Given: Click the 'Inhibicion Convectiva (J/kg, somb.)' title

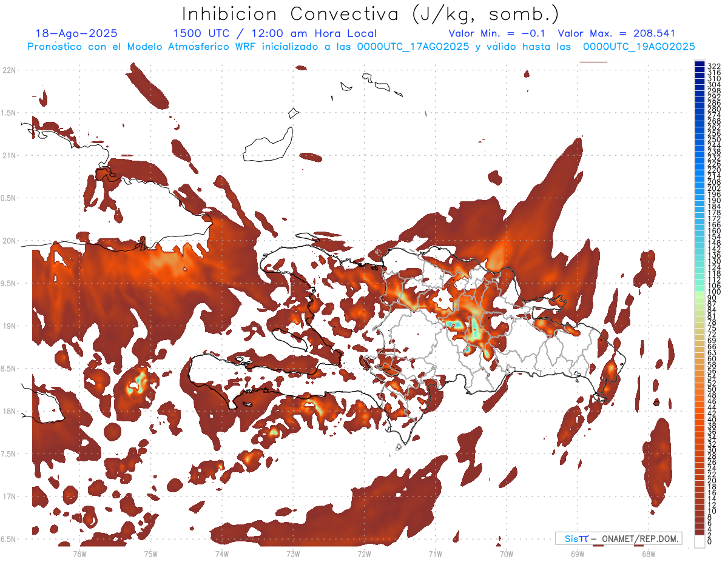Looking at the screenshot, I should point(370,14).
